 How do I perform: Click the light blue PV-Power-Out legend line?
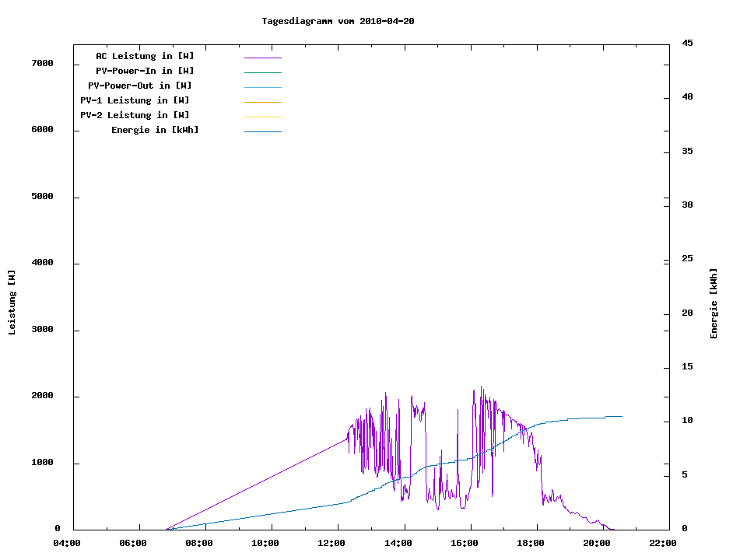pos(262,87)
